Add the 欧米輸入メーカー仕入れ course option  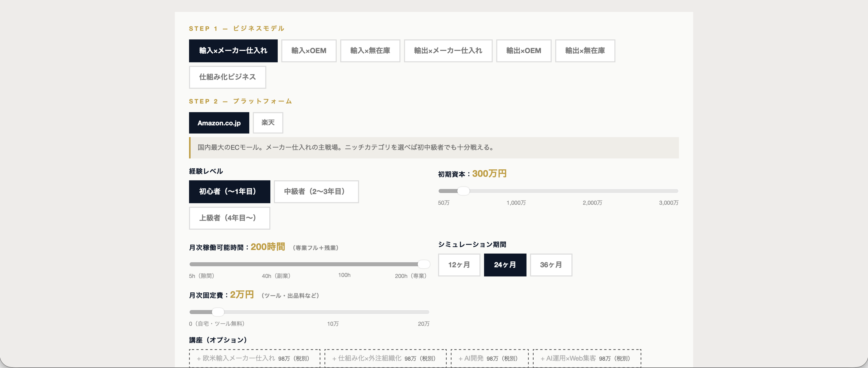point(254,358)
